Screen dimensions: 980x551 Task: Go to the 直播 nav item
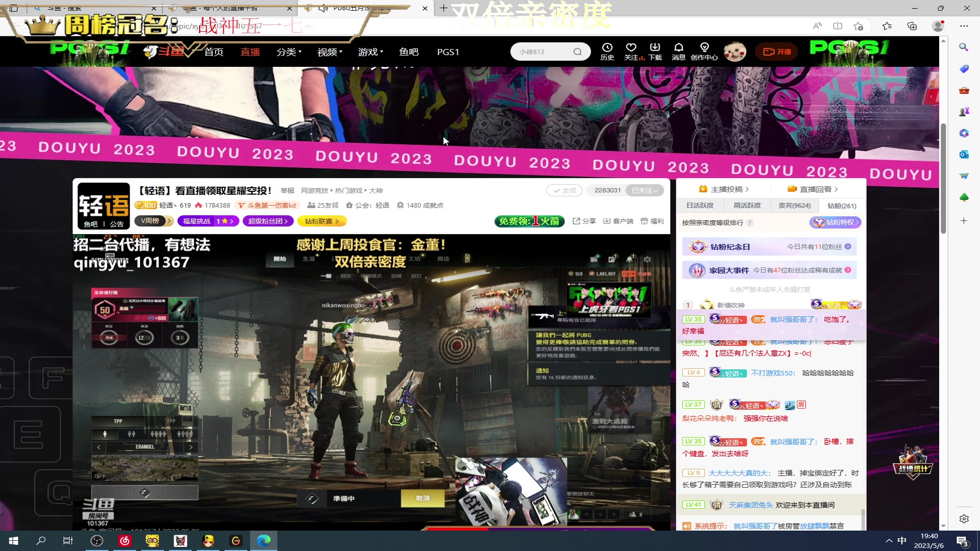coord(250,52)
